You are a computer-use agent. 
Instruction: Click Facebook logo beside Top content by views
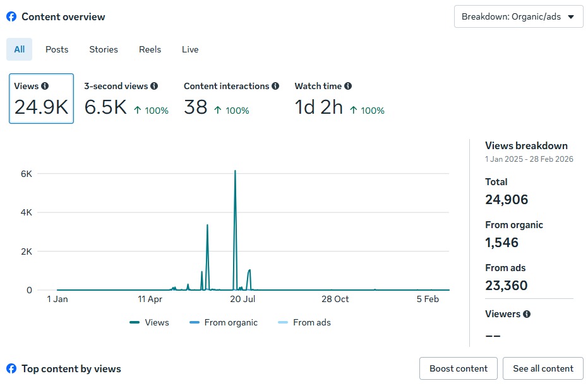point(11,368)
